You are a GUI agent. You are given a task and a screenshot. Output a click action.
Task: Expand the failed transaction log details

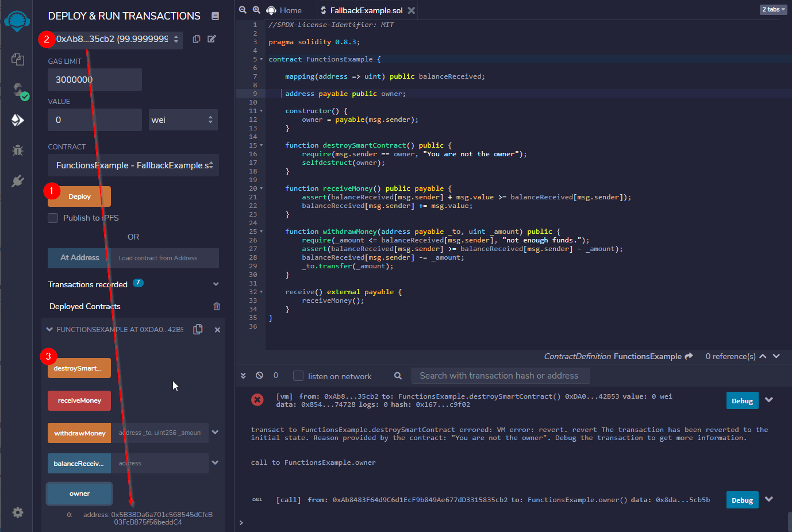point(769,400)
